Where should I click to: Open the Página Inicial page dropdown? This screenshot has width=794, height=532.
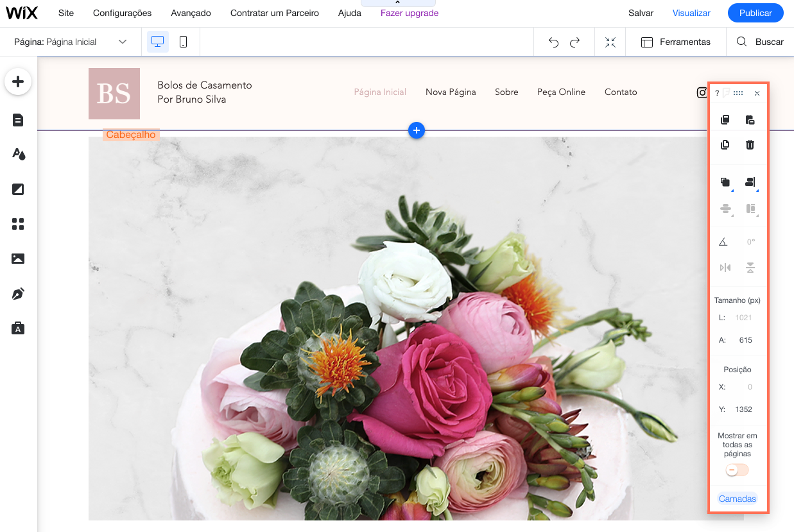[71, 42]
